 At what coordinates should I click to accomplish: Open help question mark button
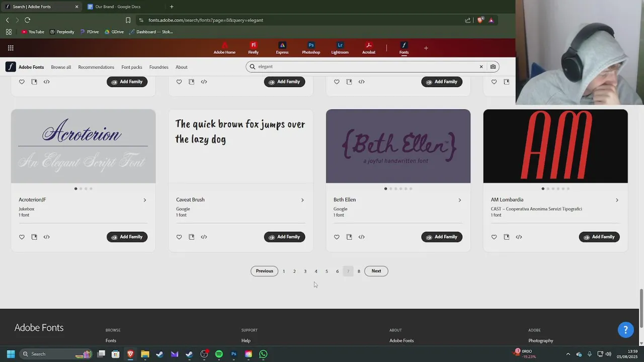tap(626, 330)
